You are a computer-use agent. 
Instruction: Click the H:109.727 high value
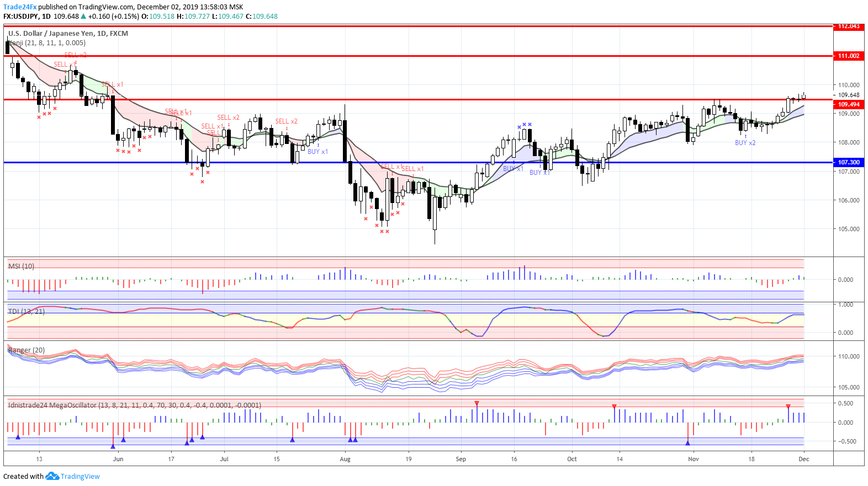pos(193,17)
